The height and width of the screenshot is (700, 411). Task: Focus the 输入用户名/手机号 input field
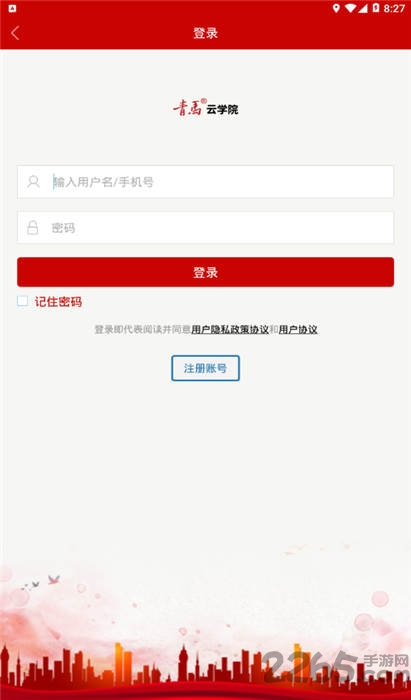[205, 182]
